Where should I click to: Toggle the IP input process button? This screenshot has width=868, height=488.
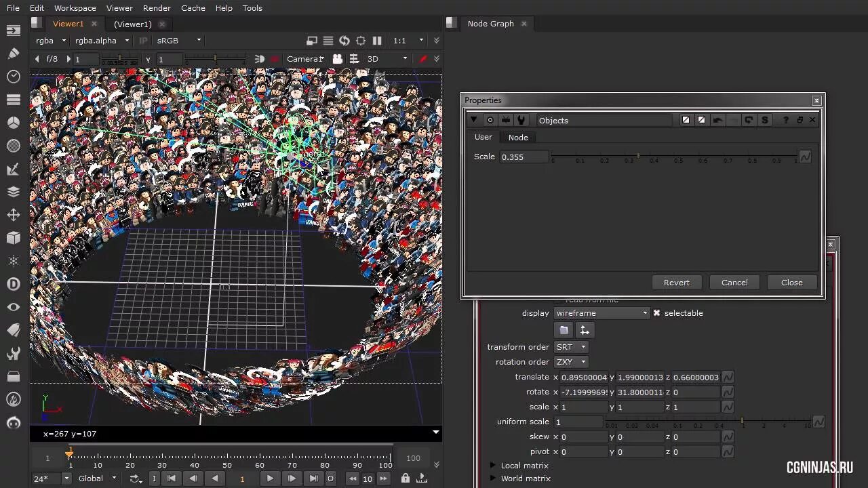[143, 41]
